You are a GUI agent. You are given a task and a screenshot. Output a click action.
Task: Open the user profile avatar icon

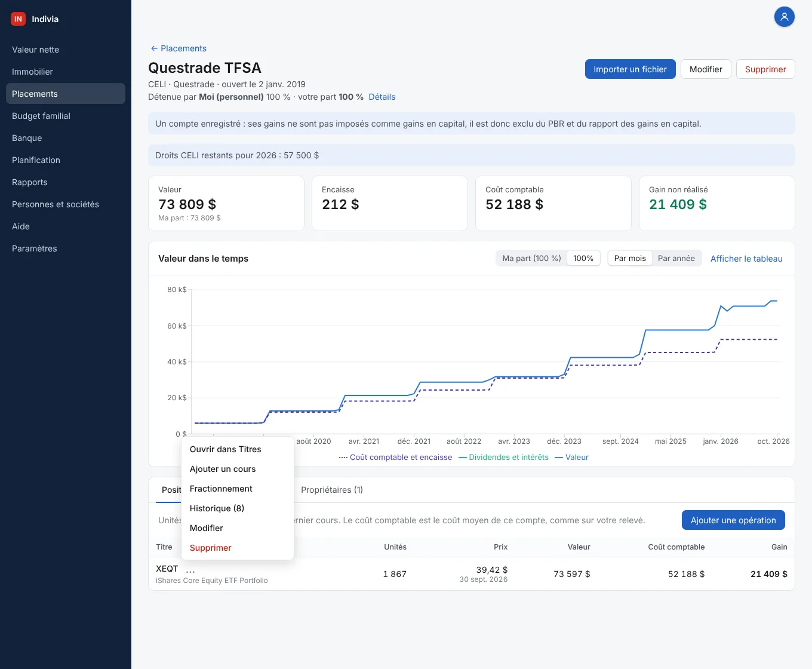(x=785, y=17)
